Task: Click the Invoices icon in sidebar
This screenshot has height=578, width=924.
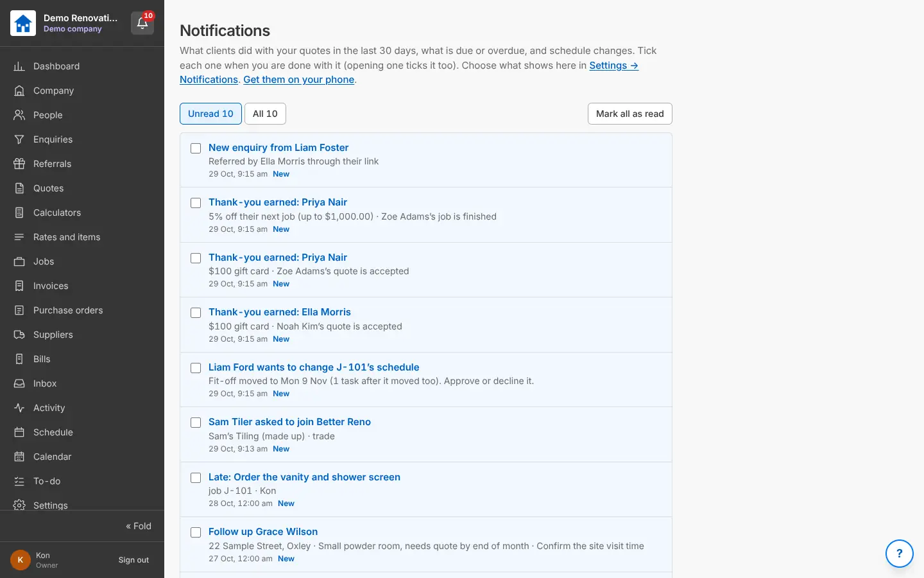Action: tap(19, 286)
